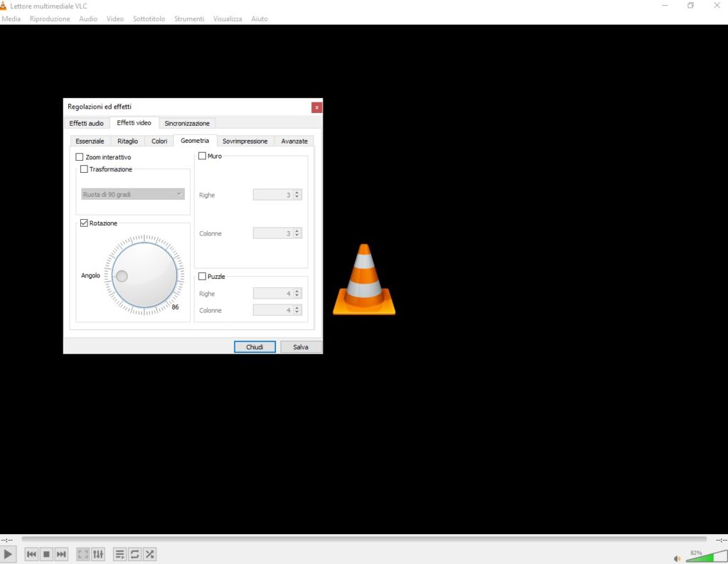Click the Play button
728x564 pixels.
[x=8, y=554]
